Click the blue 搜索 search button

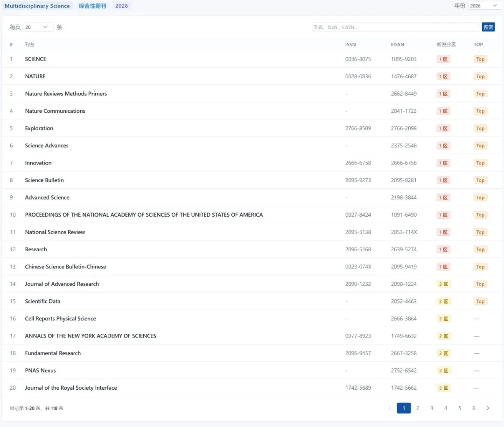(488, 28)
